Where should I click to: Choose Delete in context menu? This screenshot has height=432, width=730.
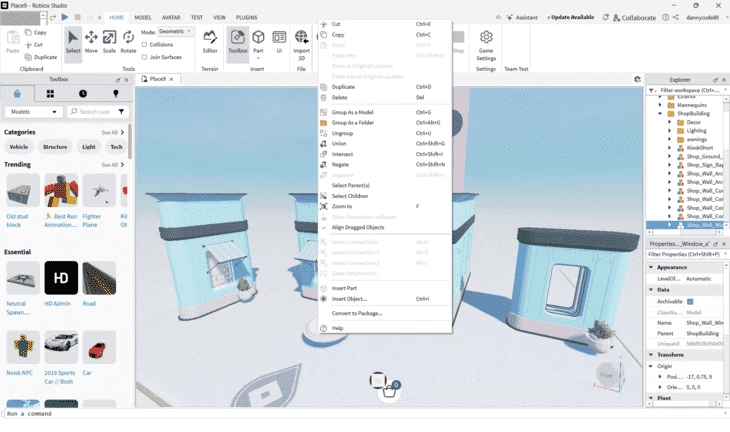[385, 97]
